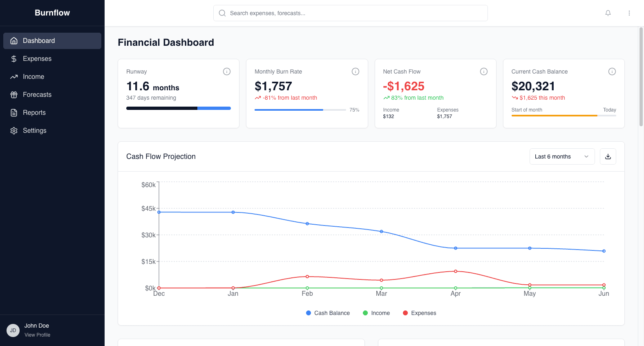
Task: Click the download chart icon button
Action: coord(608,156)
